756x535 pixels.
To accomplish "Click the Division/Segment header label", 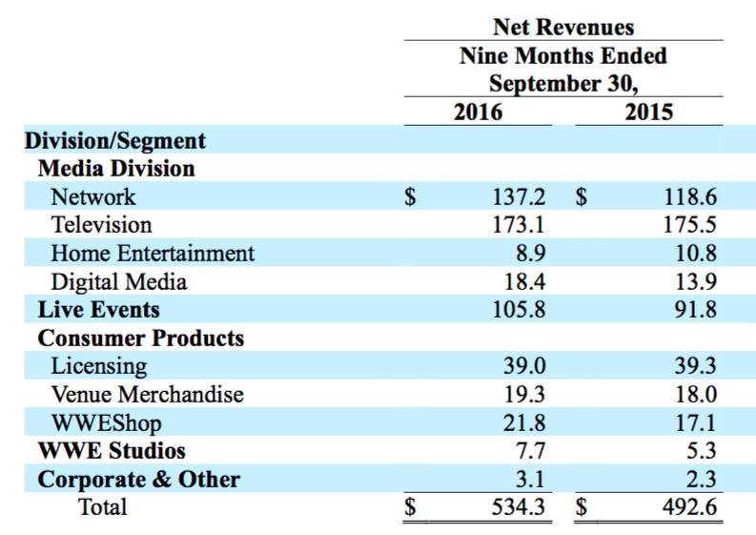I will point(114,141).
